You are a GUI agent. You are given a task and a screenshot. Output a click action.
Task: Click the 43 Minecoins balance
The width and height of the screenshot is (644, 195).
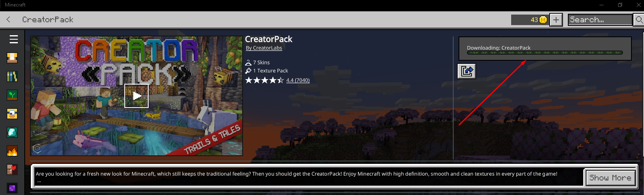click(x=530, y=20)
